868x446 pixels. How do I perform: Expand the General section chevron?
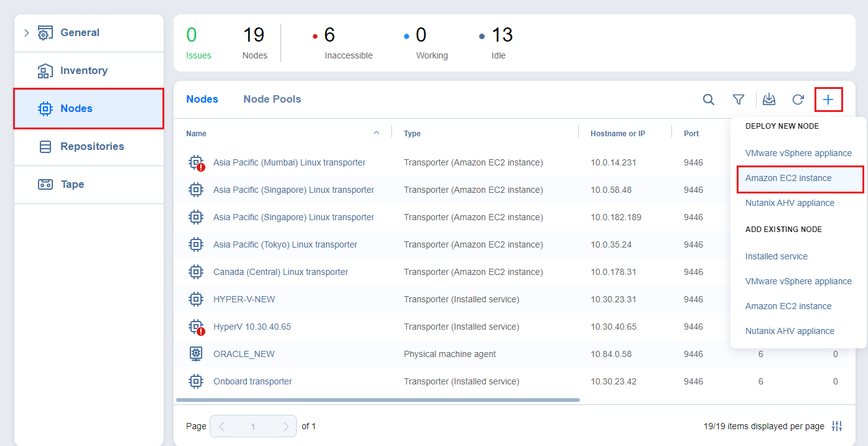(x=26, y=32)
